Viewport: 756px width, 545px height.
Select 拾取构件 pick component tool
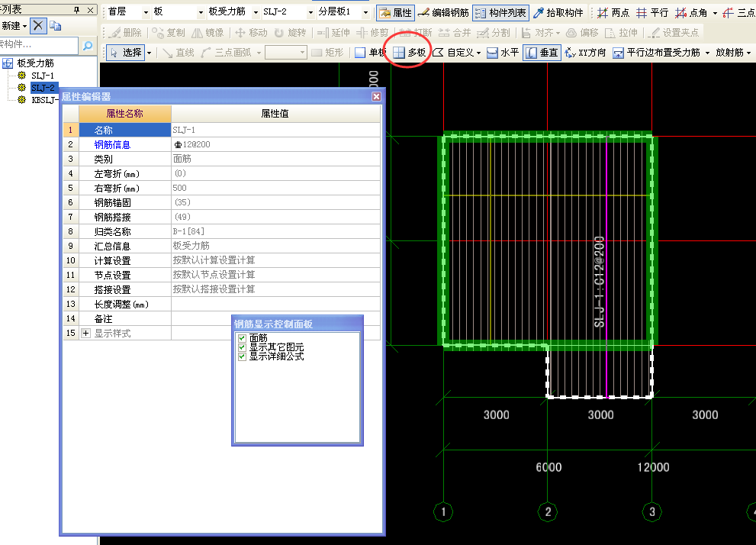(x=558, y=12)
